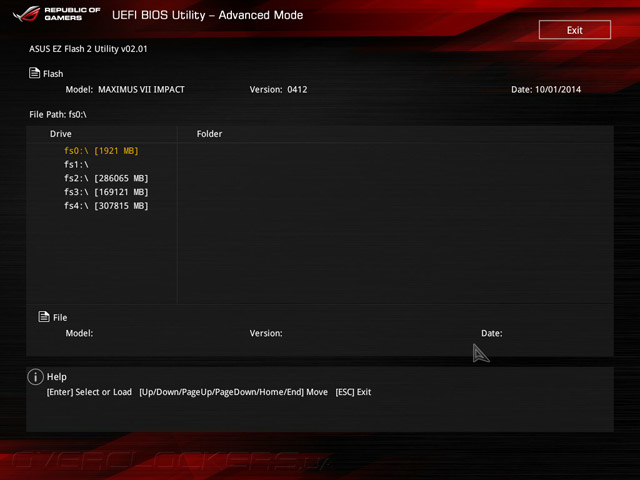
Task: Click the Date 10/01/2014 value
Action: click(558, 89)
